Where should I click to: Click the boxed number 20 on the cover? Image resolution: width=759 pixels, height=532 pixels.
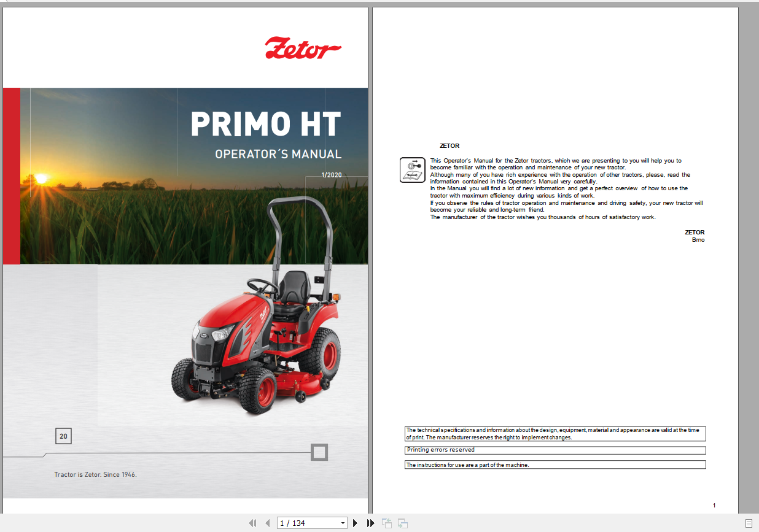coord(63,437)
